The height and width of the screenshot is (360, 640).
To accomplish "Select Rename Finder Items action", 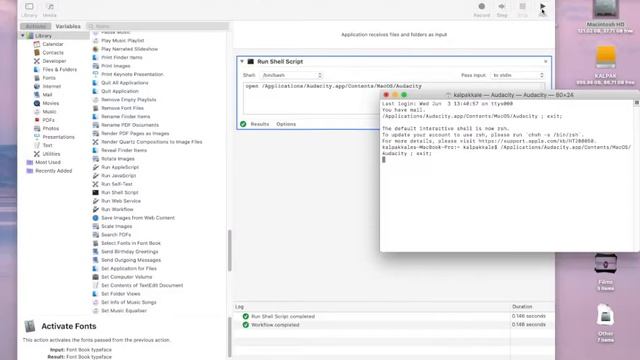I will (126, 117).
